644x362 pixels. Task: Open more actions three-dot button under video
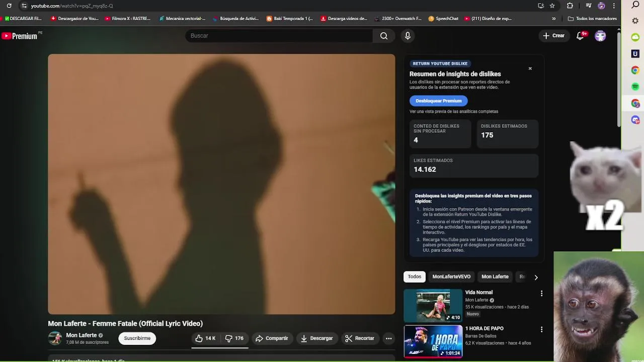[x=389, y=338]
